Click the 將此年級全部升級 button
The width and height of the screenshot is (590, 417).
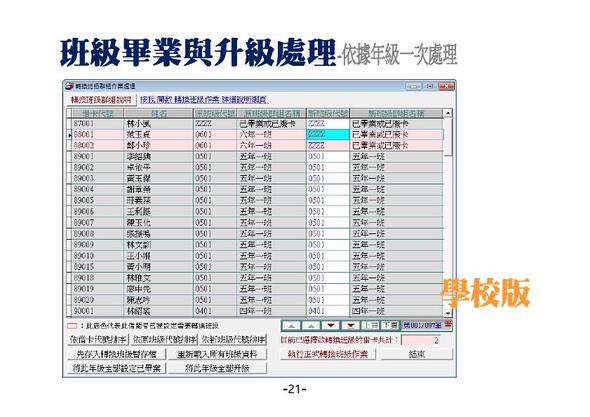pyautogui.click(x=217, y=368)
